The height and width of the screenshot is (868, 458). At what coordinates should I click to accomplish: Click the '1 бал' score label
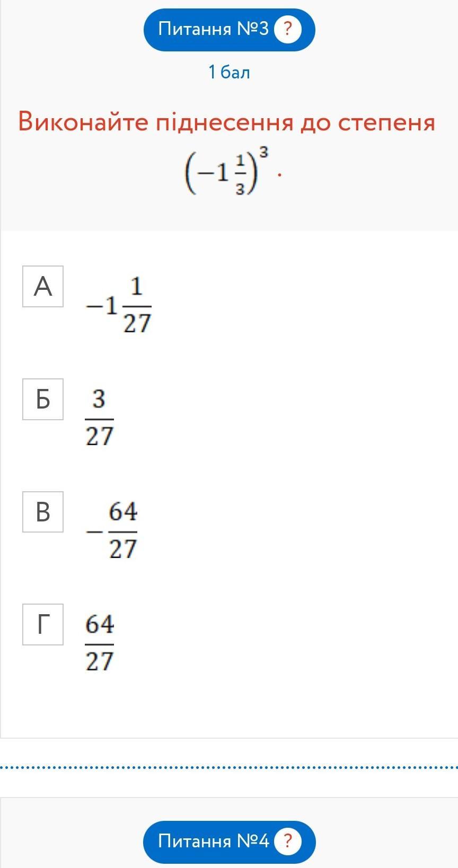229,72
